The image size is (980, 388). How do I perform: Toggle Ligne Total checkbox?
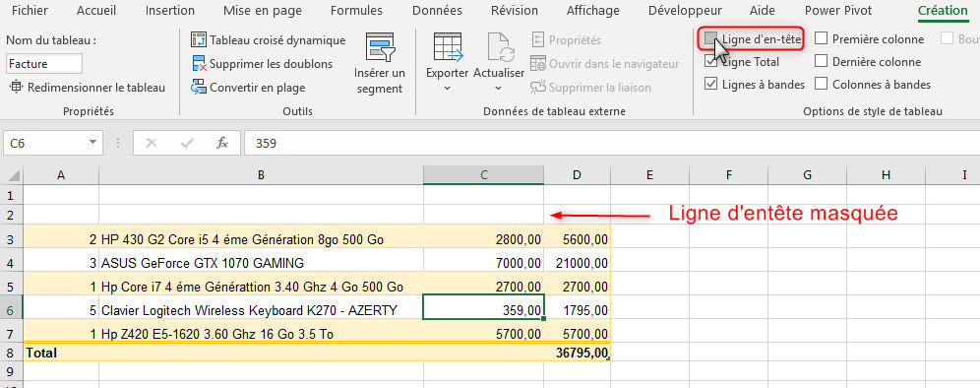click(x=710, y=61)
